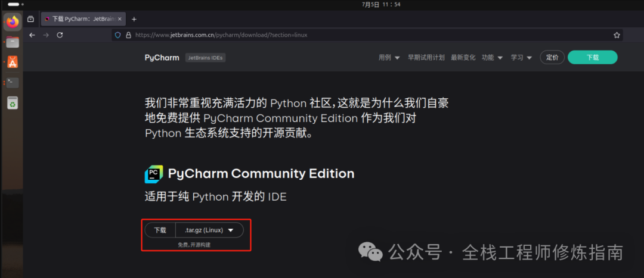644x278 pixels.
Task: Open the Trash icon in dock
Action: tap(13, 103)
